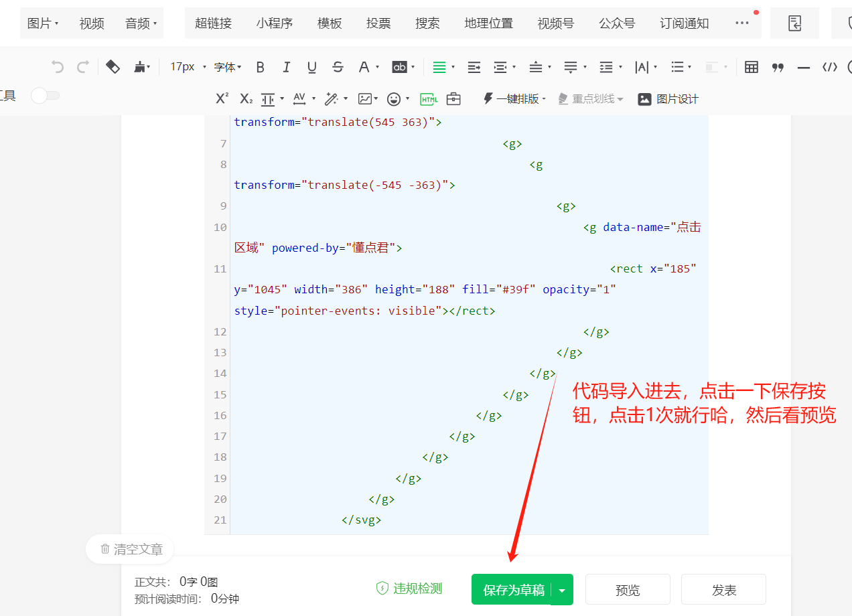Clear formatting with the eraser icon

(x=113, y=67)
